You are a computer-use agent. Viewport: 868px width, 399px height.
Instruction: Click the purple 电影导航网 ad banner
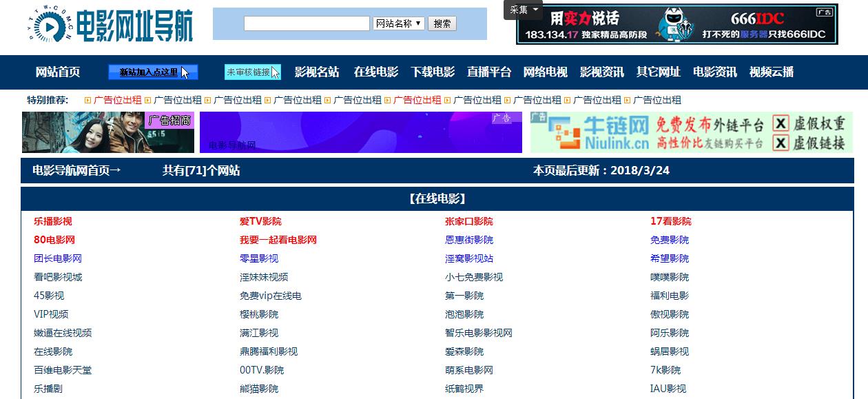(361, 132)
